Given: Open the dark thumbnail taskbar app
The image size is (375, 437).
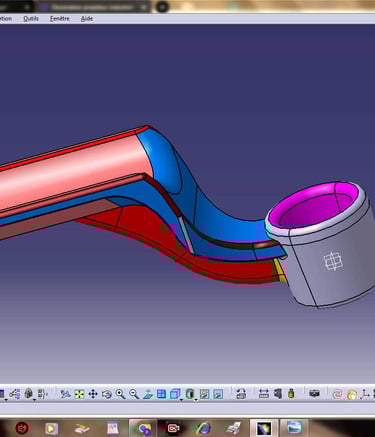Looking at the screenshot, I should point(264,428).
